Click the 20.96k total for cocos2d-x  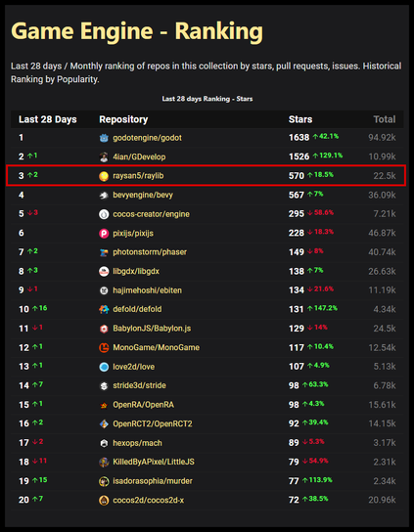[382, 500]
